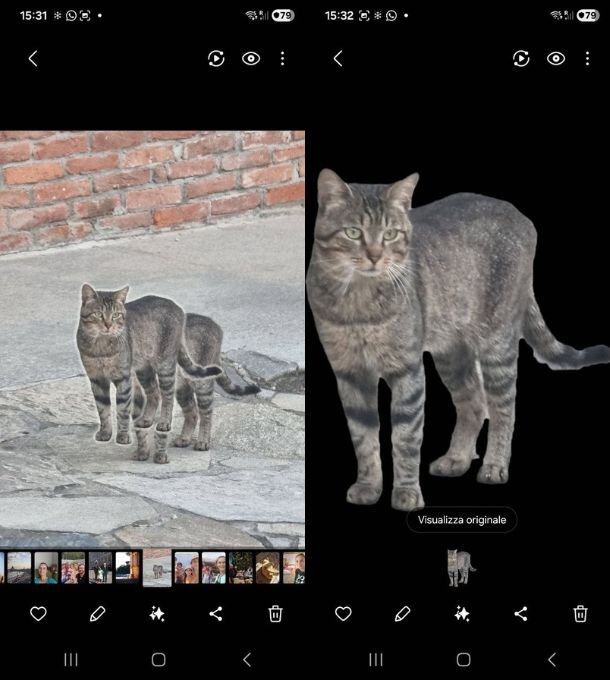Delete the cutout using the right screen's trash
610x680 pixels.
pyautogui.click(x=580, y=614)
